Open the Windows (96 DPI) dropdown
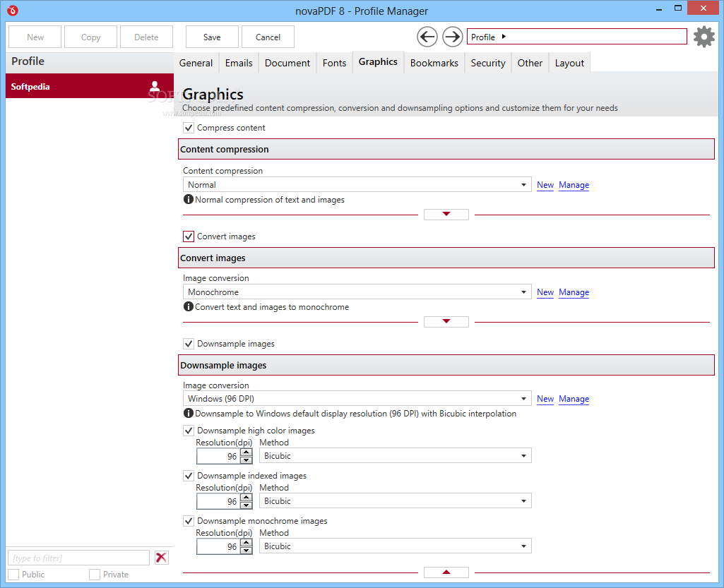 [357, 399]
